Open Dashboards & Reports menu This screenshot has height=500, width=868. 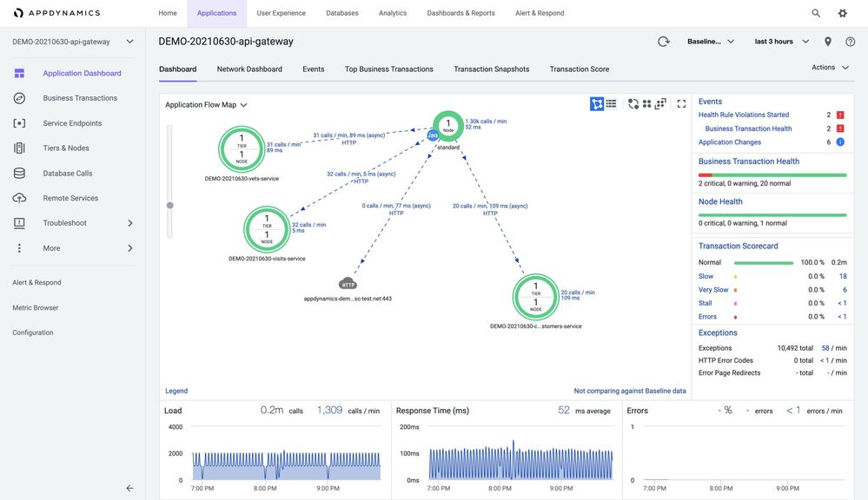pos(461,13)
